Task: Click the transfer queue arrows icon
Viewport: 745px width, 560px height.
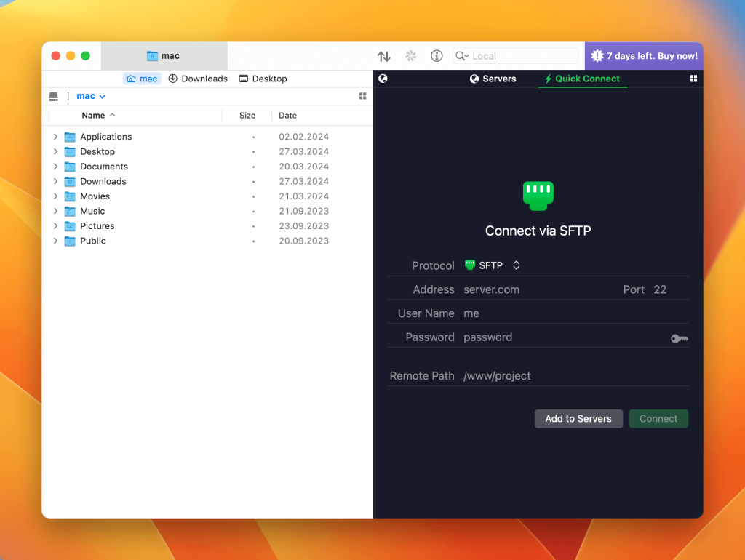Action: click(x=384, y=56)
